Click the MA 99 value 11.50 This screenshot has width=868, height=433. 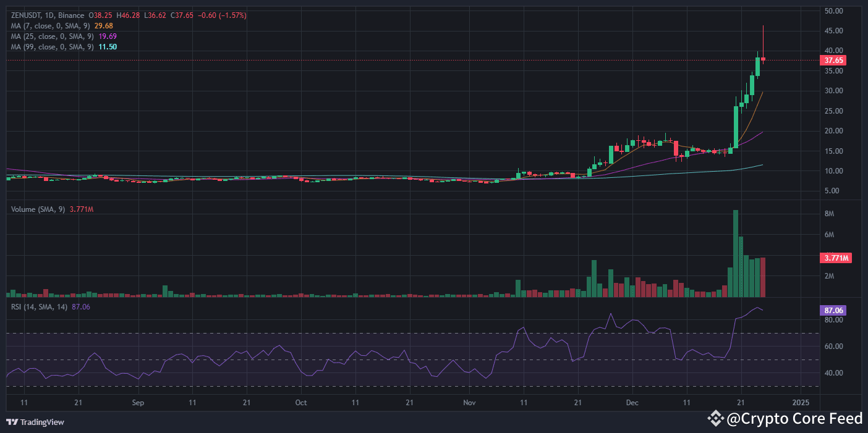coord(108,46)
